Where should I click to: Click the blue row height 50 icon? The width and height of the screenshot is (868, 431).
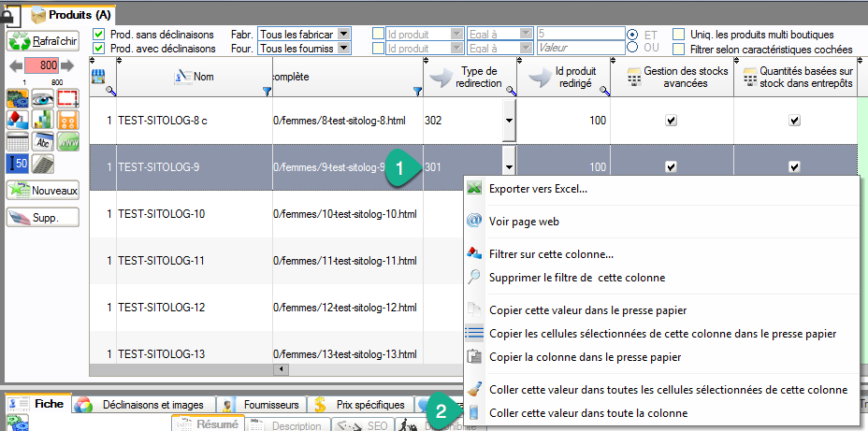point(18,163)
